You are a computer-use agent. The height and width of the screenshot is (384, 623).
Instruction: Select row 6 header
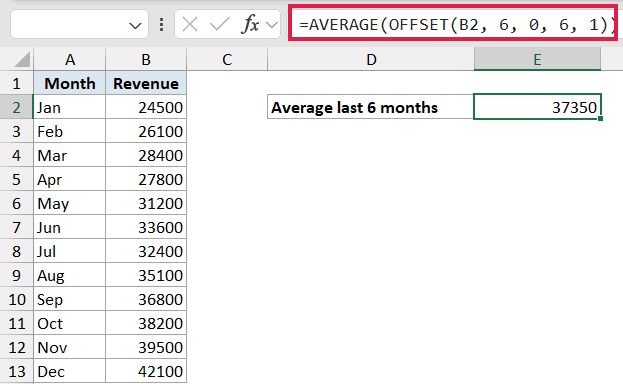click(16, 203)
